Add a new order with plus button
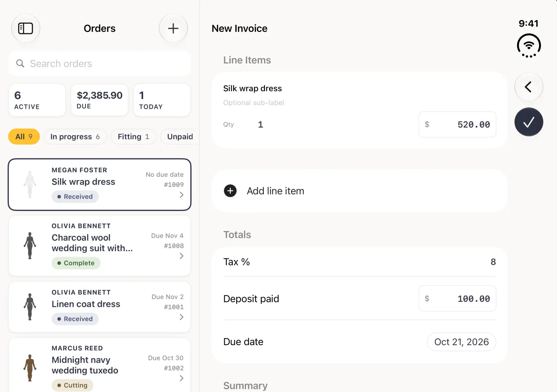 [x=173, y=28]
